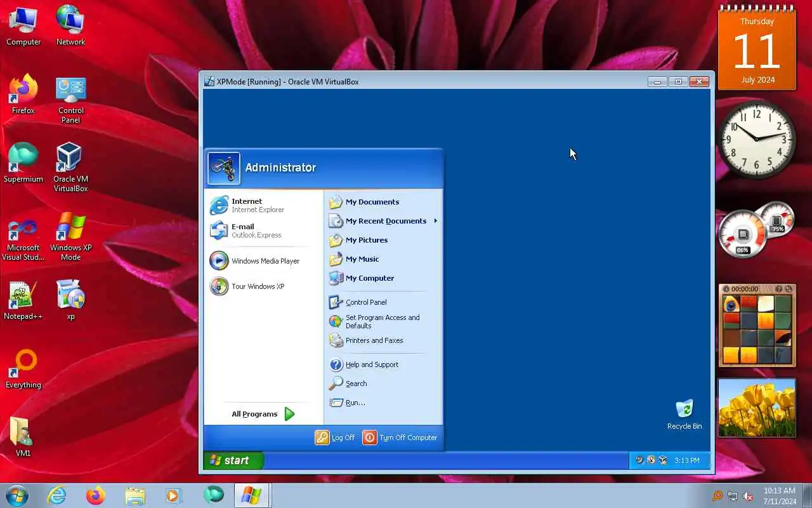Open Windows XP Mode desktop shortcut
The width and height of the screenshot is (812, 508).
pyautogui.click(x=70, y=236)
